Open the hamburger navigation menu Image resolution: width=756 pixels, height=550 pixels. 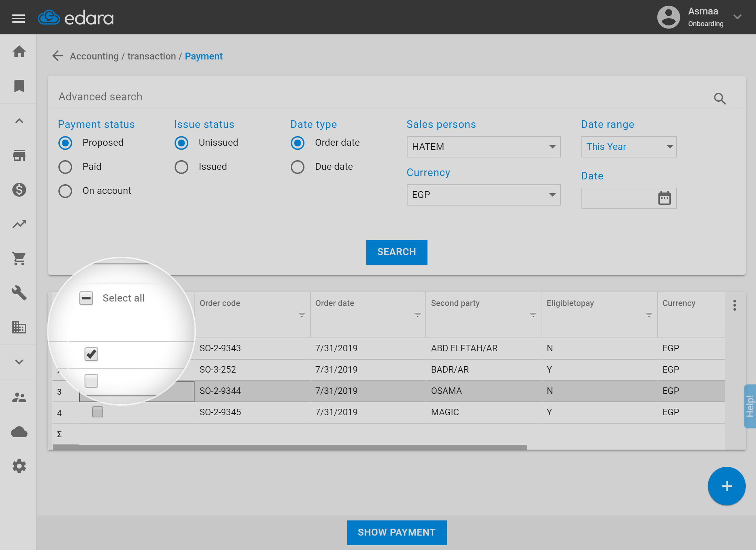click(x=19, y=18)
